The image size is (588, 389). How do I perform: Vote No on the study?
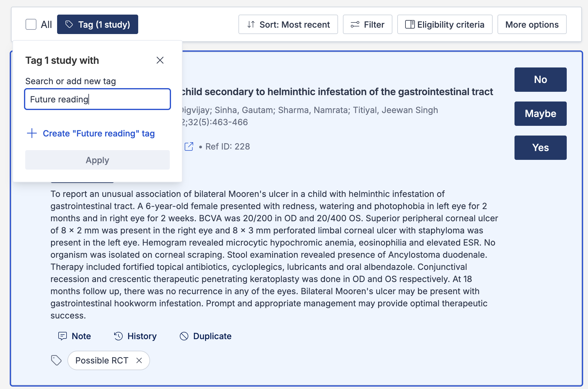coord(541,80)
